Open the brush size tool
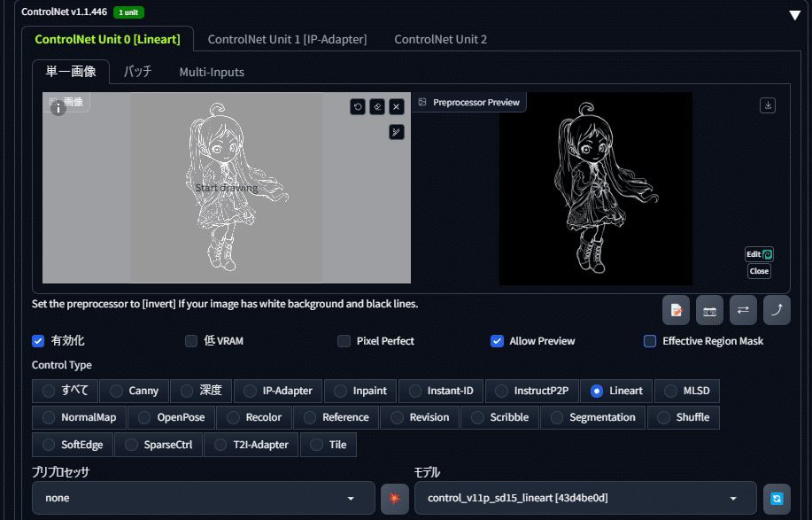Viewport: 812px width, 520px height. (x=396, y=132)
